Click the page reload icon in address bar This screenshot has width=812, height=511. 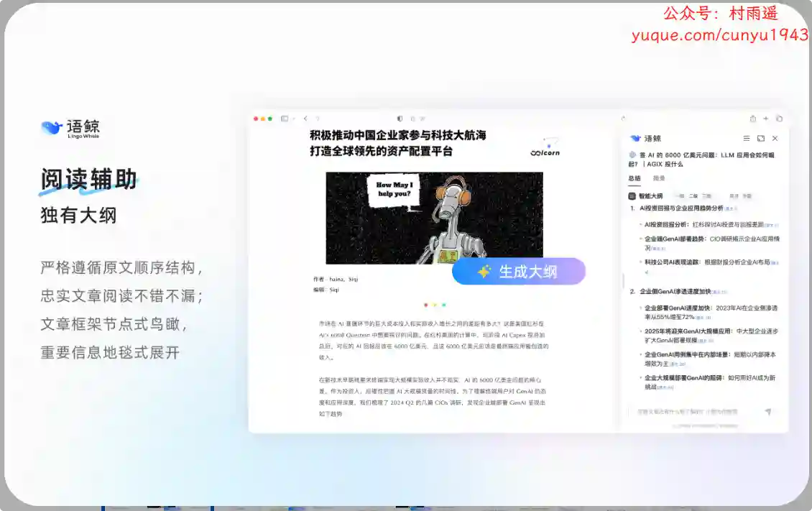click(x=624, y=119)
